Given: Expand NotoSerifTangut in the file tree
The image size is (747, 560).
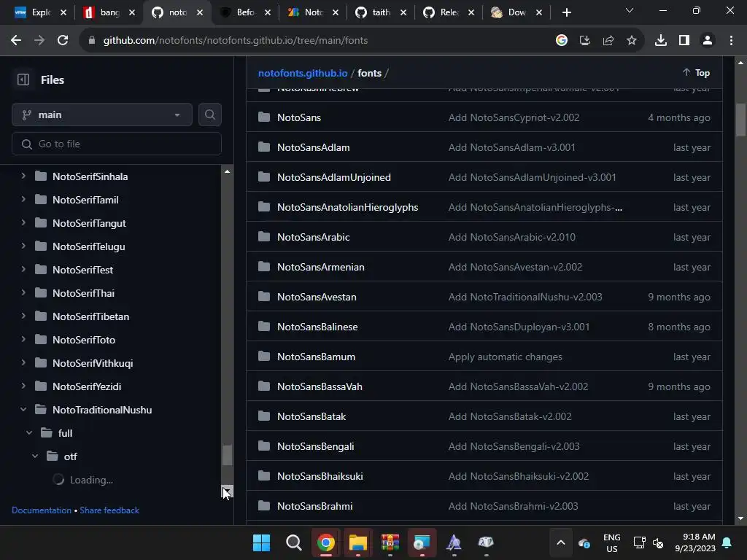Looking at the screenshot, I should point(23,223).
